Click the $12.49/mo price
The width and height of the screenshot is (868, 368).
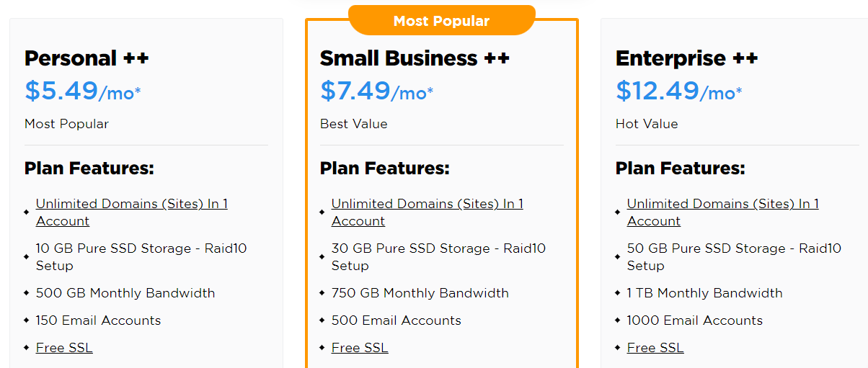coord(679,91)
